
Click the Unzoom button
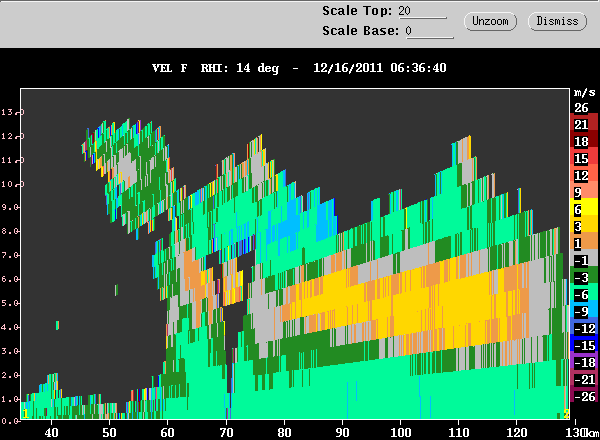490,21
